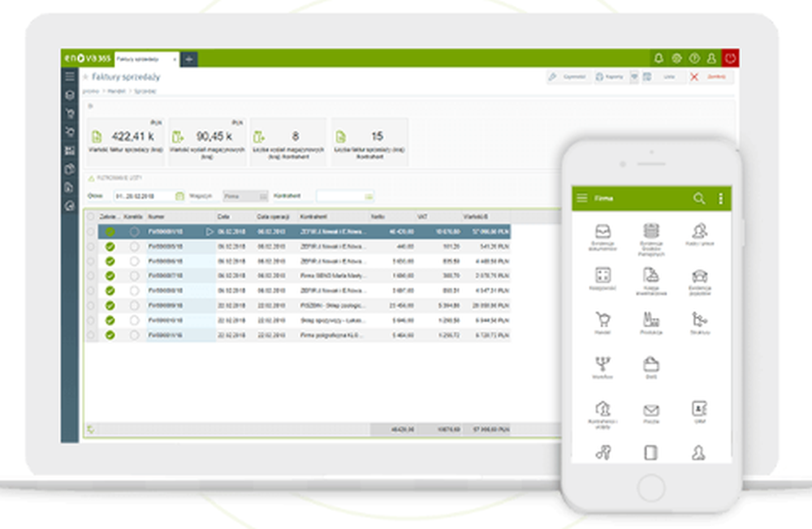Sort by Netto column header

(x=378, y=217)
